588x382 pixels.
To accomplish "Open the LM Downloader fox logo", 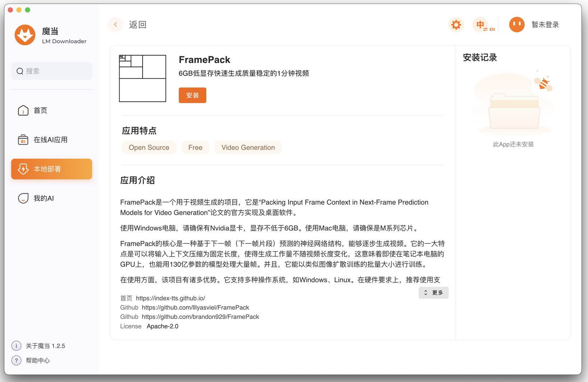I will coord(25,35).
